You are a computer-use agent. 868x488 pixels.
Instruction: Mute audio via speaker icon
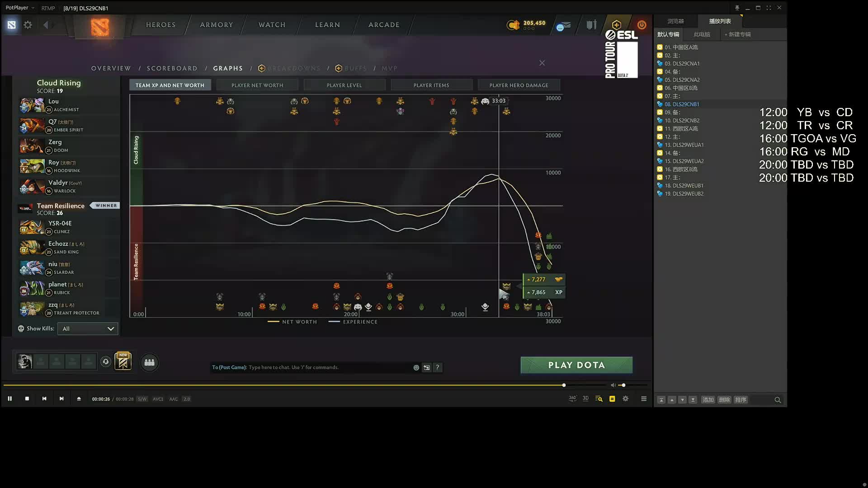click(x=613, y=385)
